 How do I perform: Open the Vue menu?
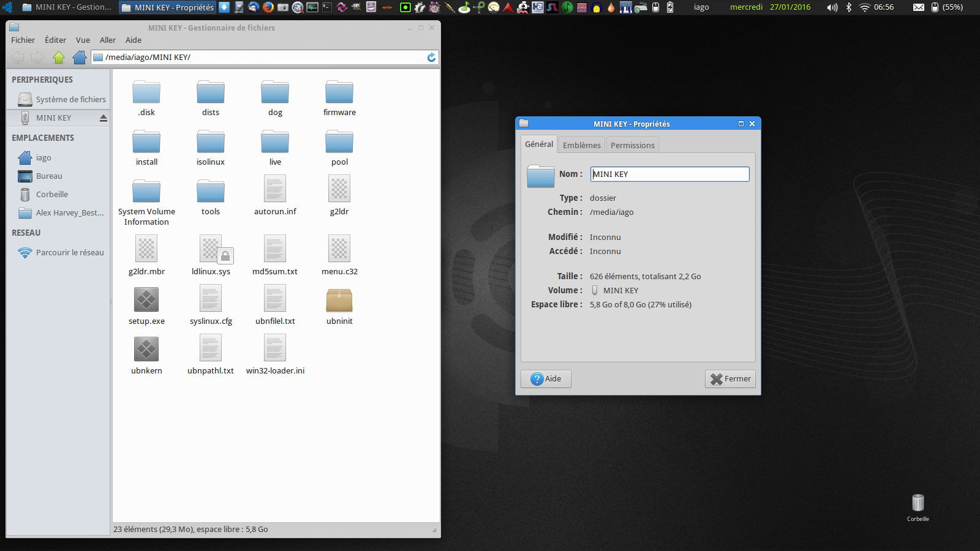(83, 40)
